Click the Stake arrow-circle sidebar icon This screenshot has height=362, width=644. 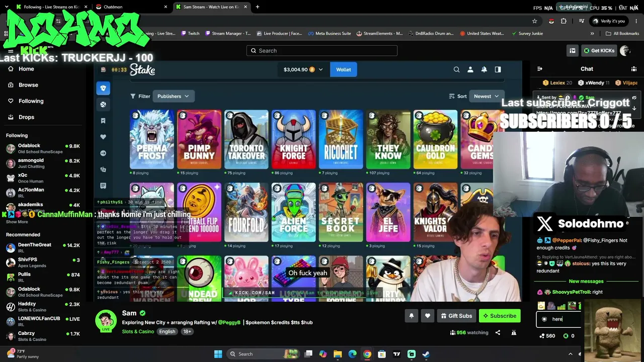tap(103, 153)
